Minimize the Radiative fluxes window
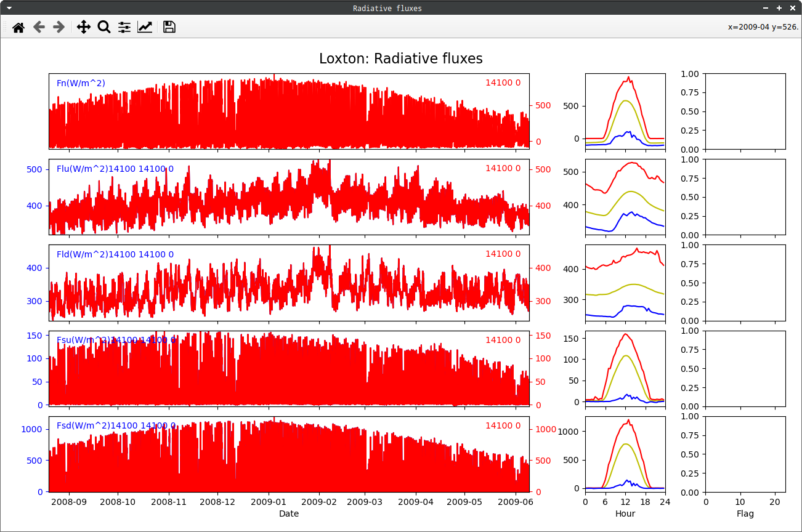 [766, 8]
